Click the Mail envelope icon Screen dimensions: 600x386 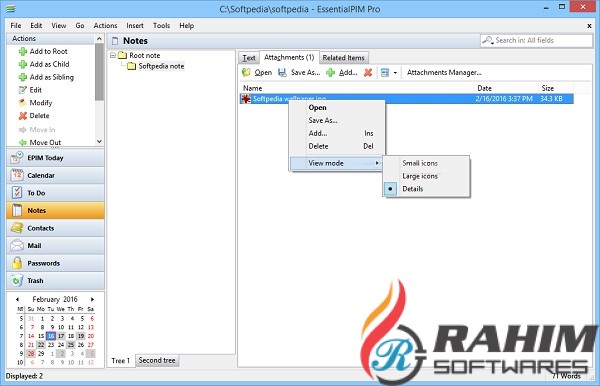pos(17,246)
